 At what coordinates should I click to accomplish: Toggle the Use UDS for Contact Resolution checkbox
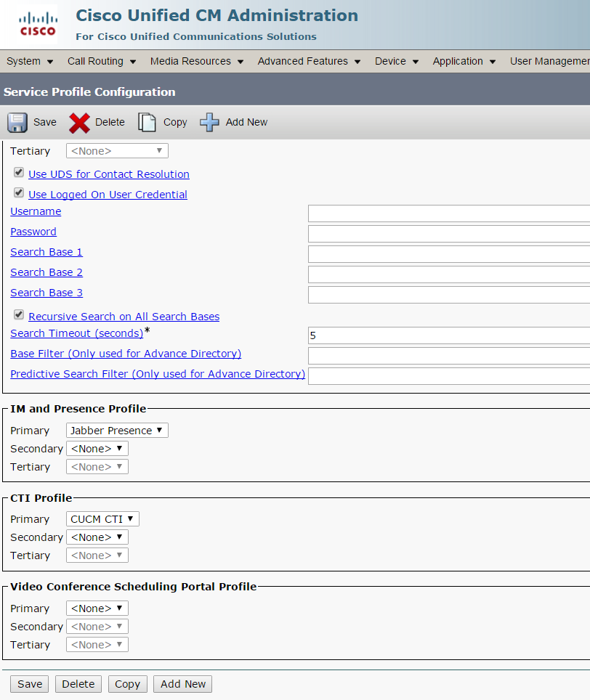[19, 172]
